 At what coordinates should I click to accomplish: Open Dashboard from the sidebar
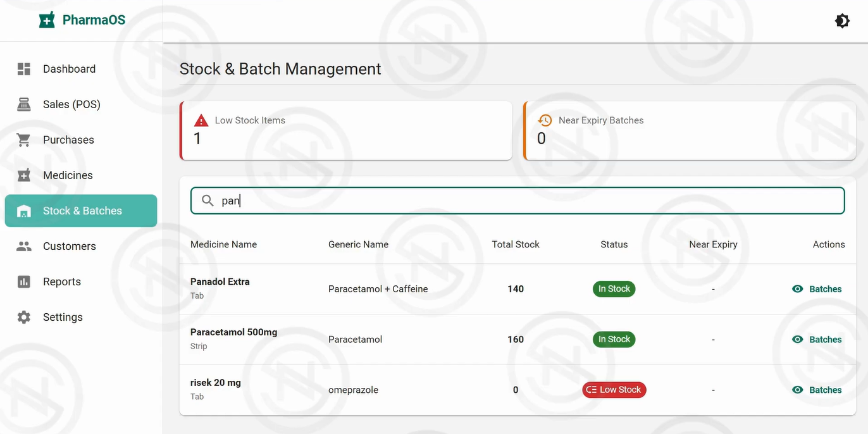(x=81, y=69)
